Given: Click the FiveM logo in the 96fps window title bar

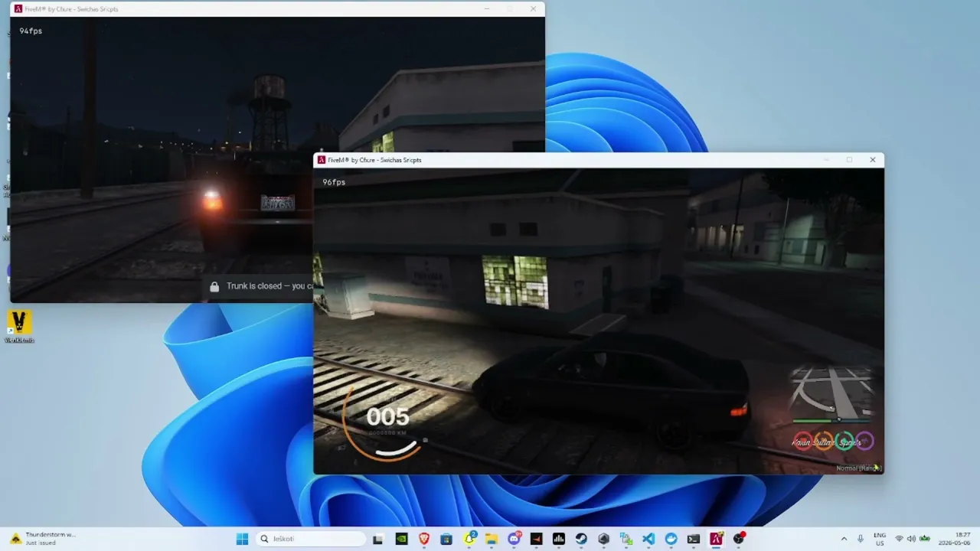Looking at the screenshot, I should click(x=322, y=160).
